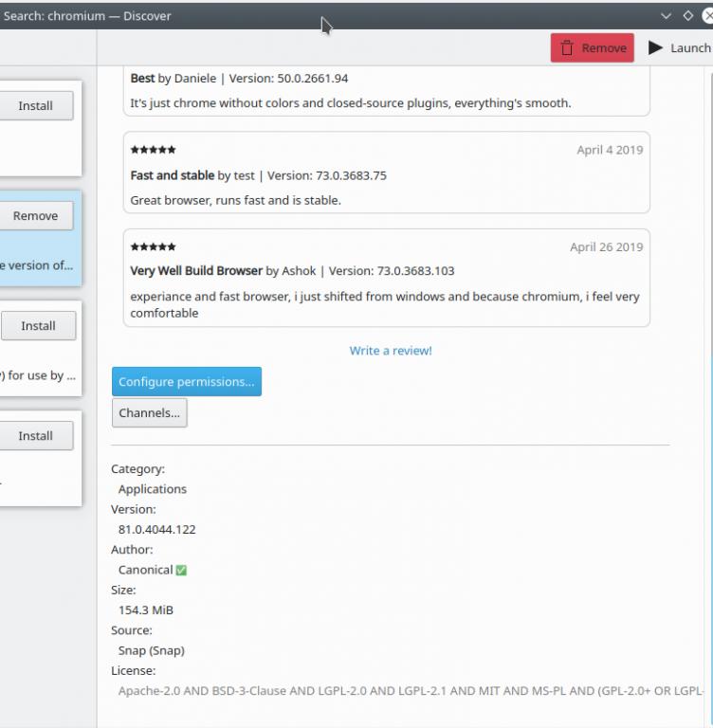
Task: Click the size value 154.3 MiB
Action: (x=146, y=610)
